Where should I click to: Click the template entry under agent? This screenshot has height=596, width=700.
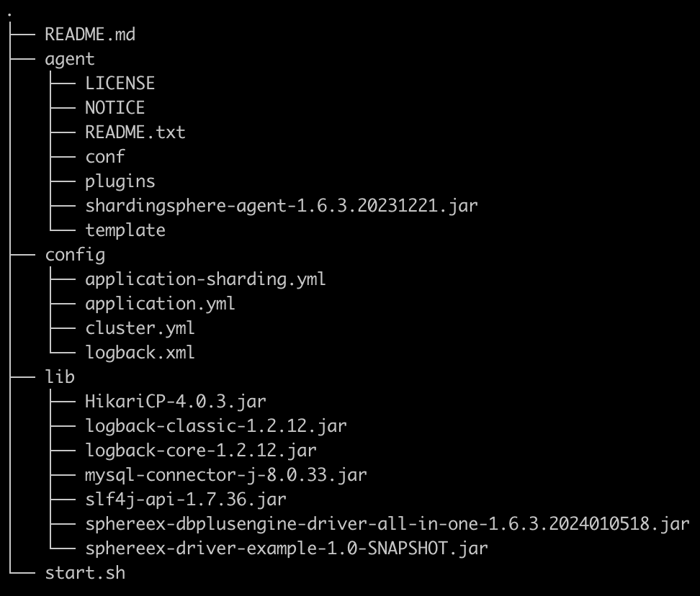coord(125,230)
